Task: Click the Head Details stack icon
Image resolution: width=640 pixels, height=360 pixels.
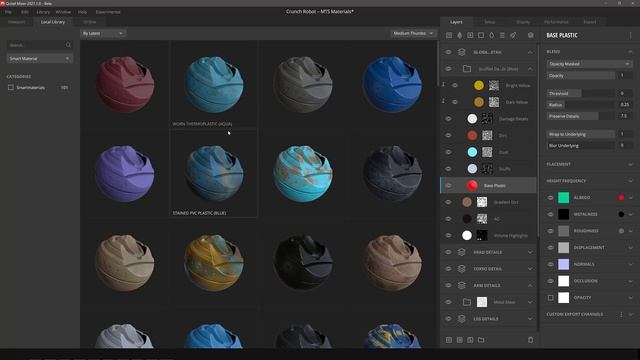Action: pyautogui.click(x=462, y=252)
